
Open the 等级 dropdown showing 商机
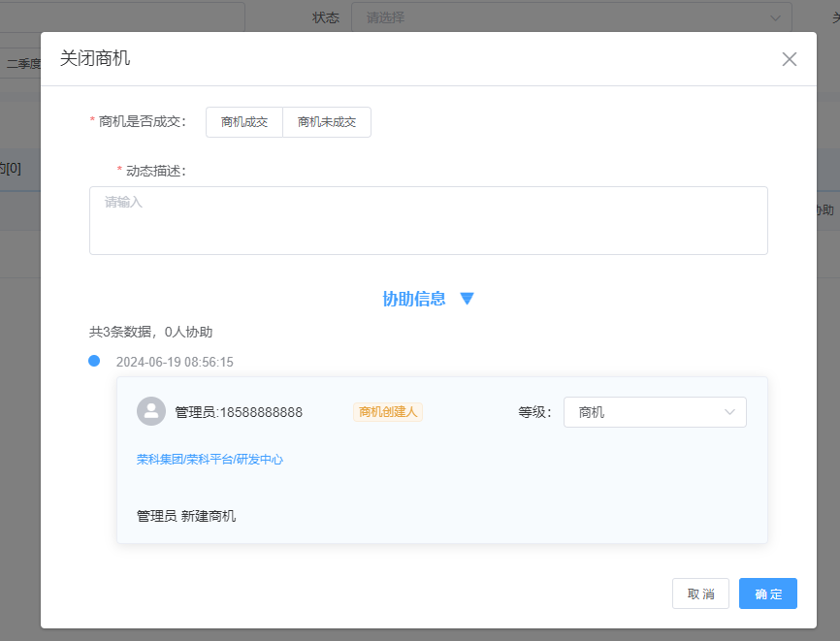pos(655,412)
